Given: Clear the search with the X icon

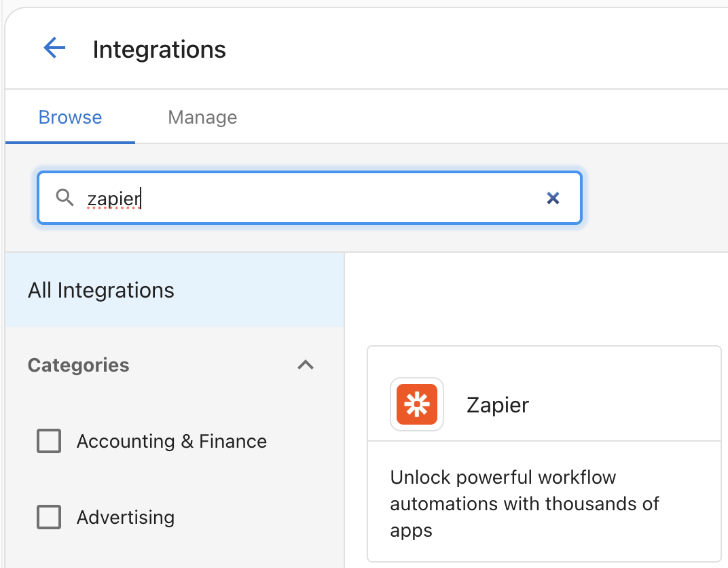Looking at the screenshot, I should click(x=553, y=198).
